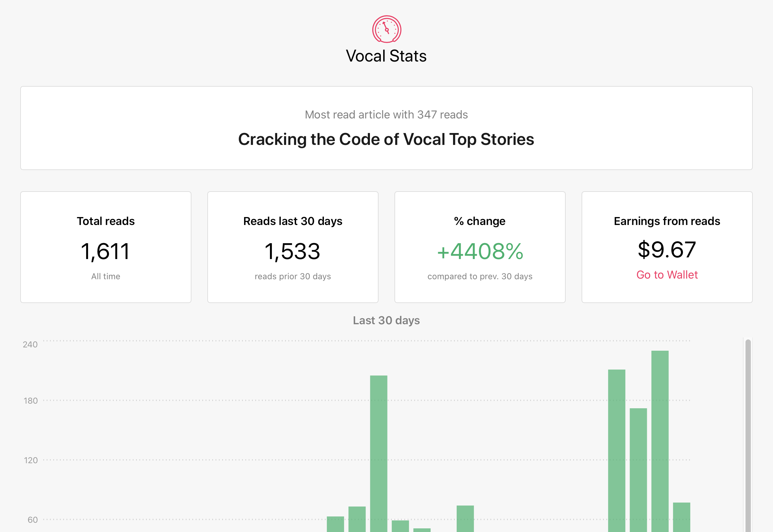Click the compared to prev. 30 days caption
The width and height of the screenshot is (773, 532).
click(x=480, y=276)
